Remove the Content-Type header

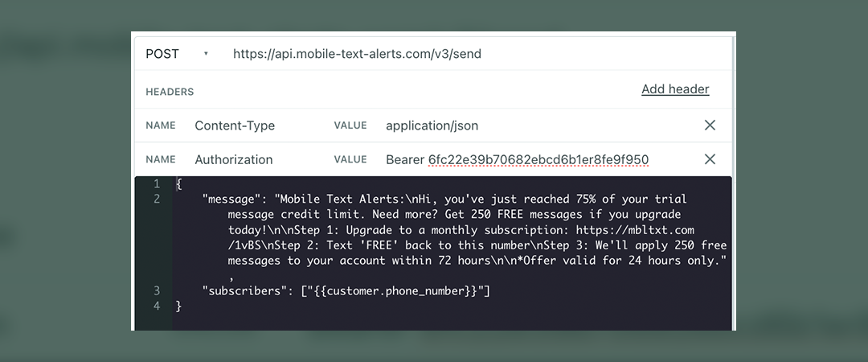(x=710, y=125)
